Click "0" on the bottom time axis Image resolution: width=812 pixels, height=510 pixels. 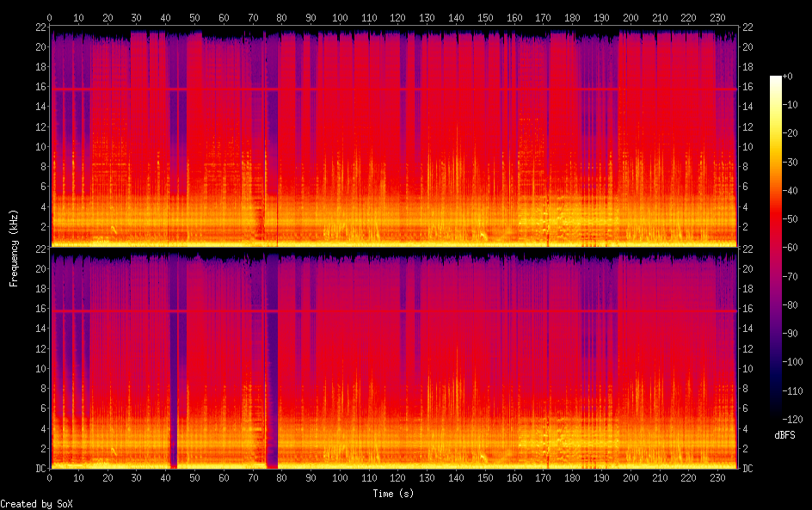point(50,478)
